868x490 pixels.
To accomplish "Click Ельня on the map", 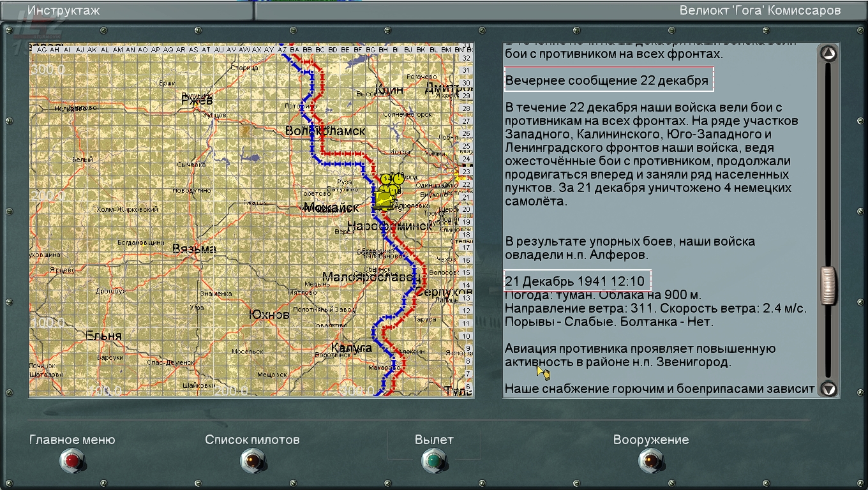I will coord(104,336).
